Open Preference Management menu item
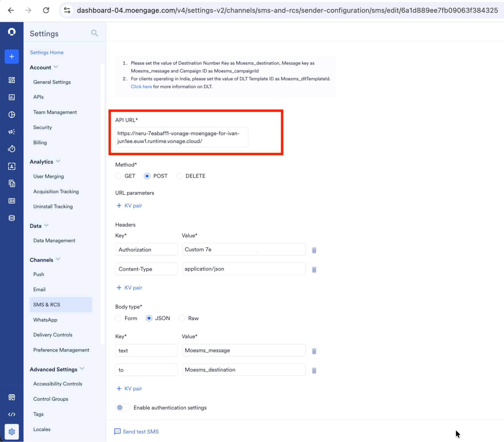 coord(61,350)
